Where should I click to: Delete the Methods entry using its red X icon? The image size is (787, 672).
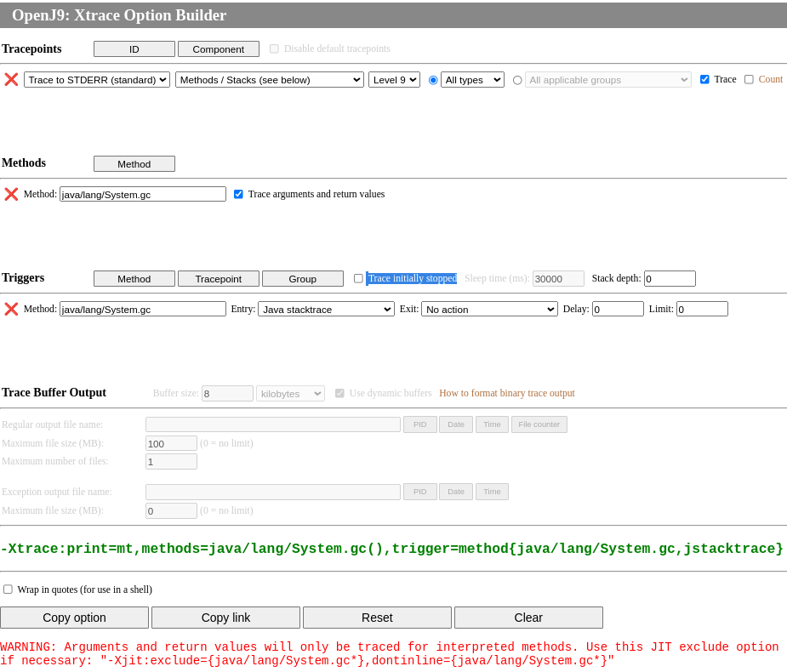click(x=11, y=194)
